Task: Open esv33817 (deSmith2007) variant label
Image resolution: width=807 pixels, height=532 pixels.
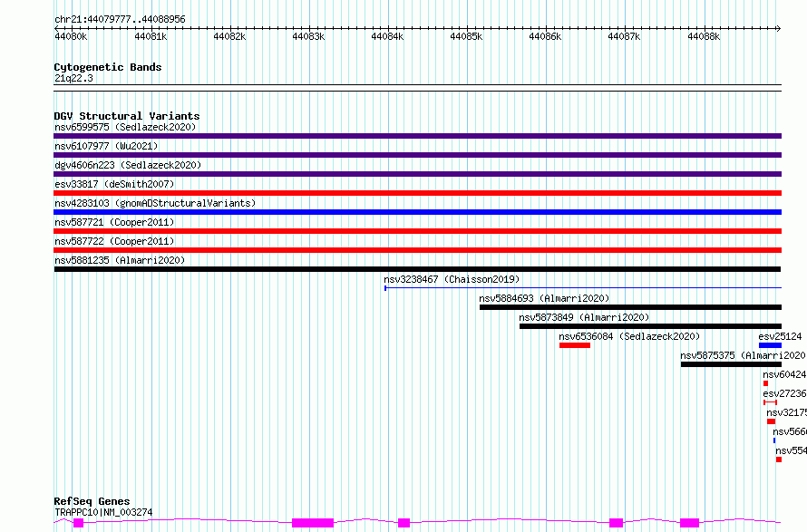Action: point(114,184)
